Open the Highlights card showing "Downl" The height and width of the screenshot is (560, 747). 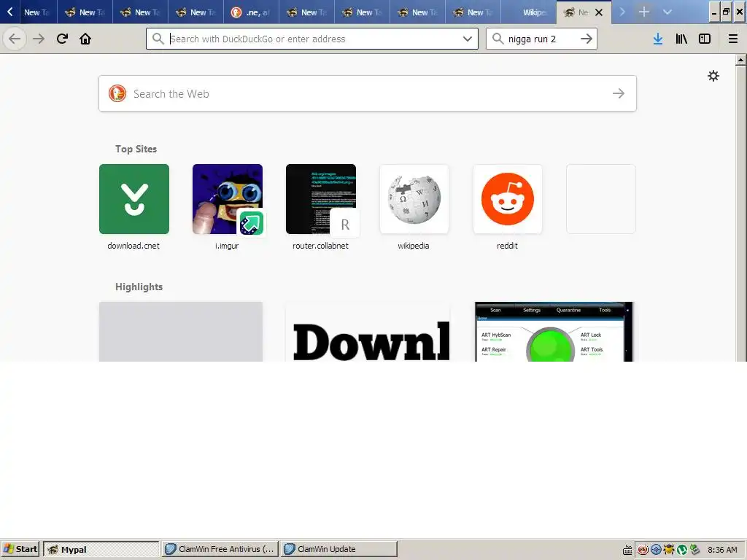click(x=368, y=332)
